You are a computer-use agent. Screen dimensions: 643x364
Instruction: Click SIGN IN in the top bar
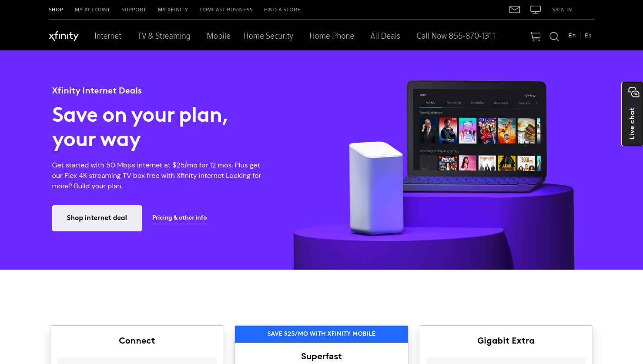tap(562, 10)
